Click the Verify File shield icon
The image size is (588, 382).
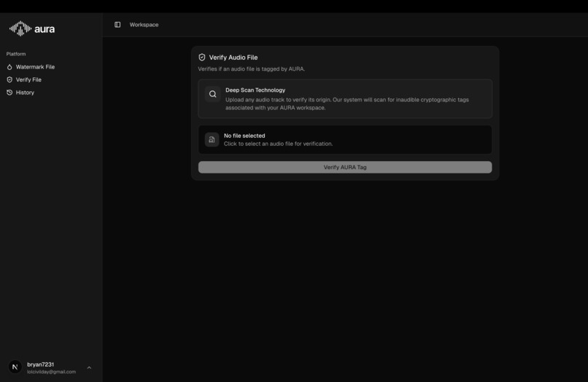[9, 80]
